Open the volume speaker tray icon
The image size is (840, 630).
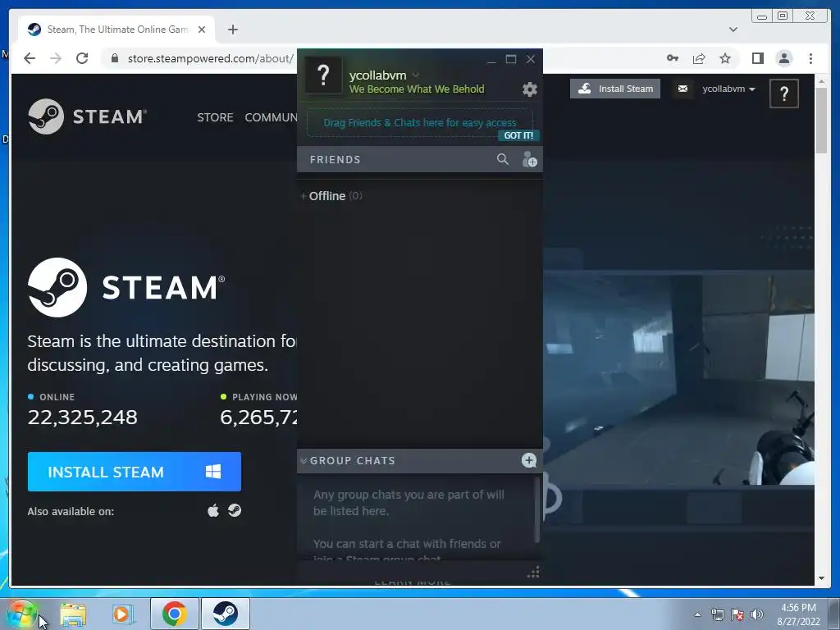pos(757,614)
